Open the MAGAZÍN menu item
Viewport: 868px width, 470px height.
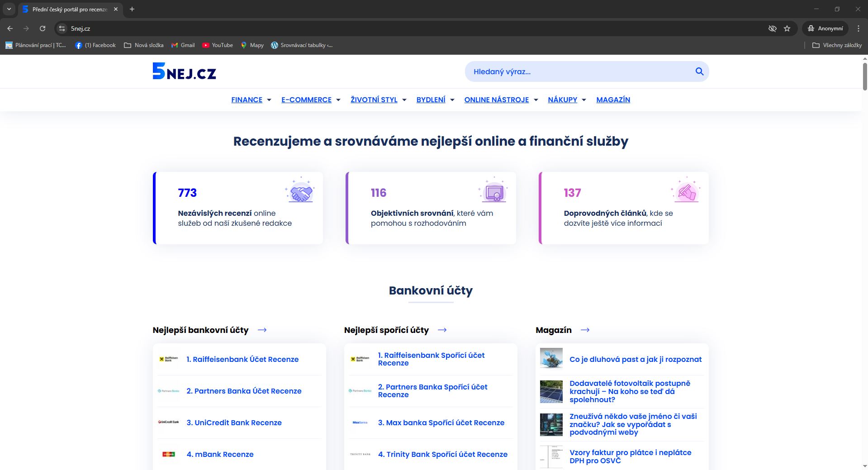point(613,100)
